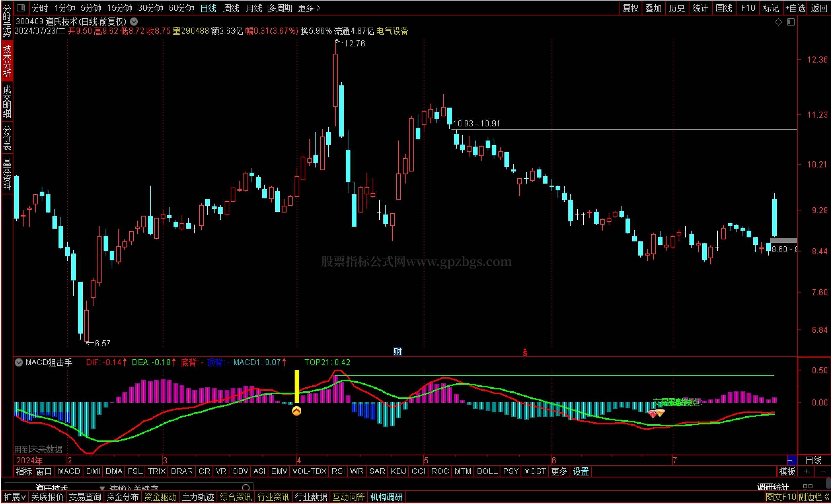Click the diamond icon at the chart's top right
Image resolution: width=831 pixels, height=504 pixels.
point(779,22)
